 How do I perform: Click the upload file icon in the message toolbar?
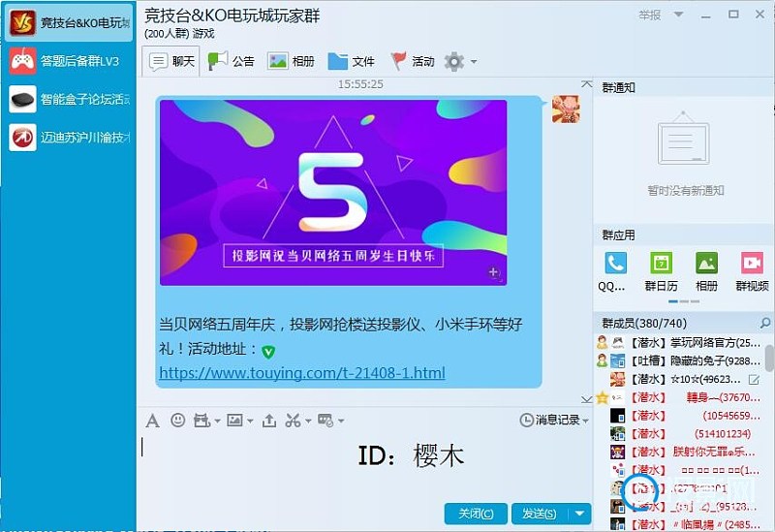[269, 421]
